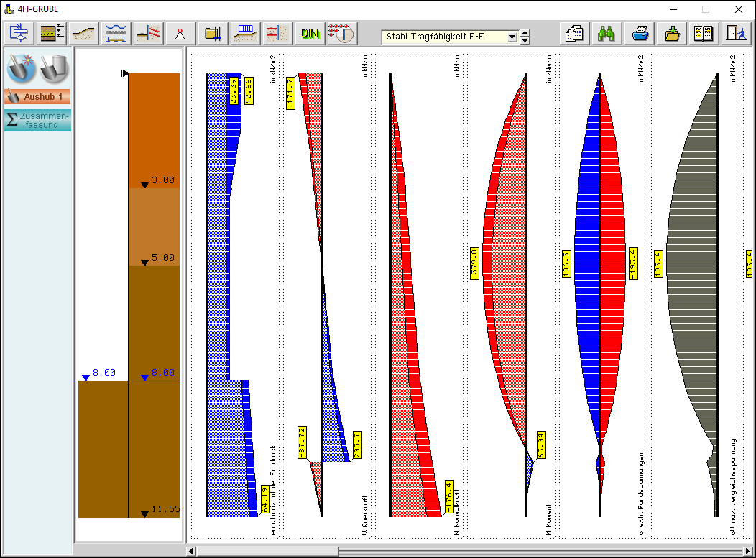The width and height of the screenshot is (756, 558).
Task: Click the shovel with red star icon
Action: [x=22, y=68]
